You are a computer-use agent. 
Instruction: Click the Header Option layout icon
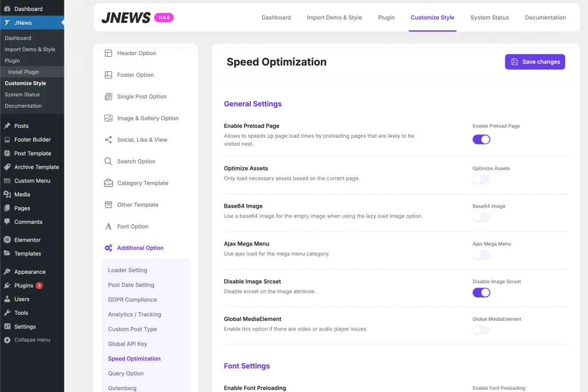(108, 53)
